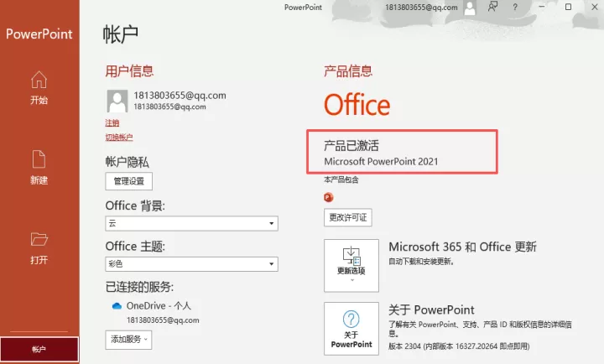This screenshot has height=364, width=604.
Task: Click the Microsoft PowerPoint 2021 product text
Action: 381,161
